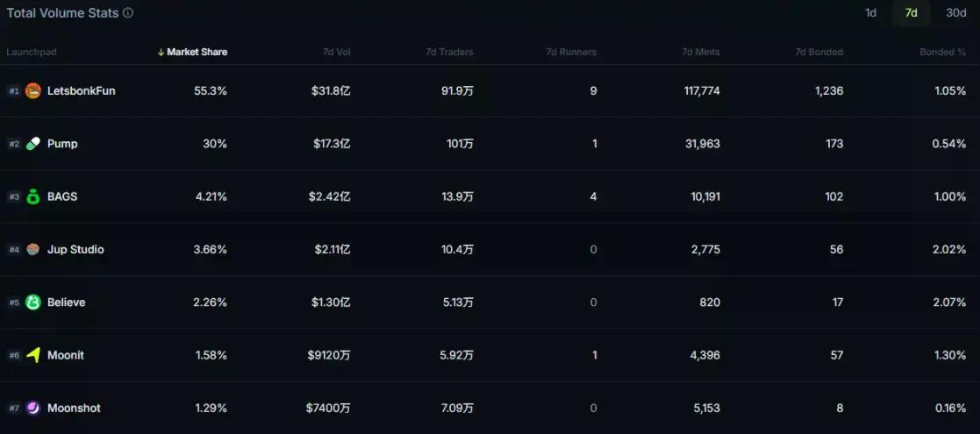
Task: Click the LetsbonkFun launchpad logo icon
Action: pos(33,91)
